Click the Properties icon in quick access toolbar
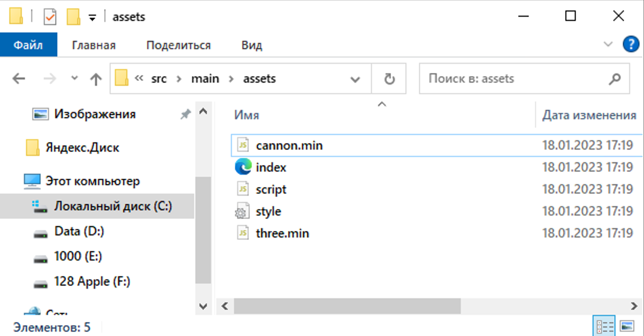 tap(50, 17)
